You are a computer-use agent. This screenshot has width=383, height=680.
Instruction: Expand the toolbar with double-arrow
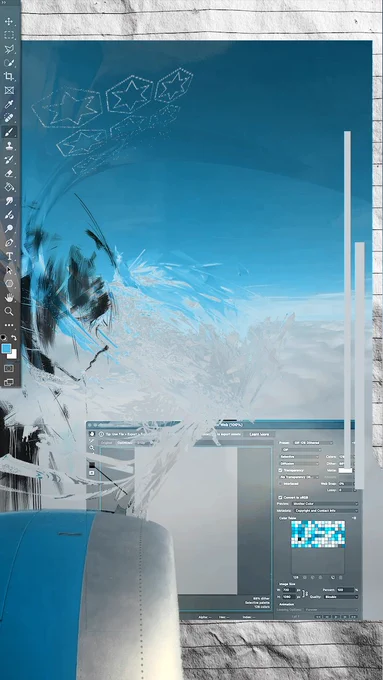click(4, 3)
